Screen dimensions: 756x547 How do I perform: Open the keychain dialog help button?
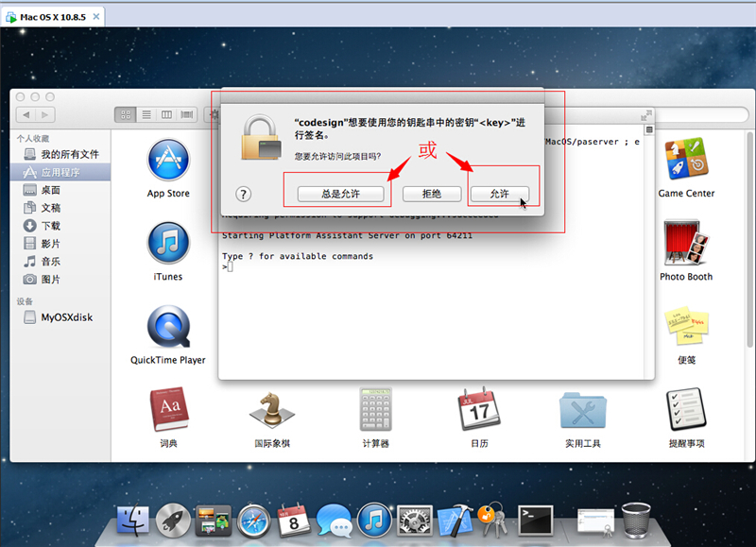click(244, 195)
